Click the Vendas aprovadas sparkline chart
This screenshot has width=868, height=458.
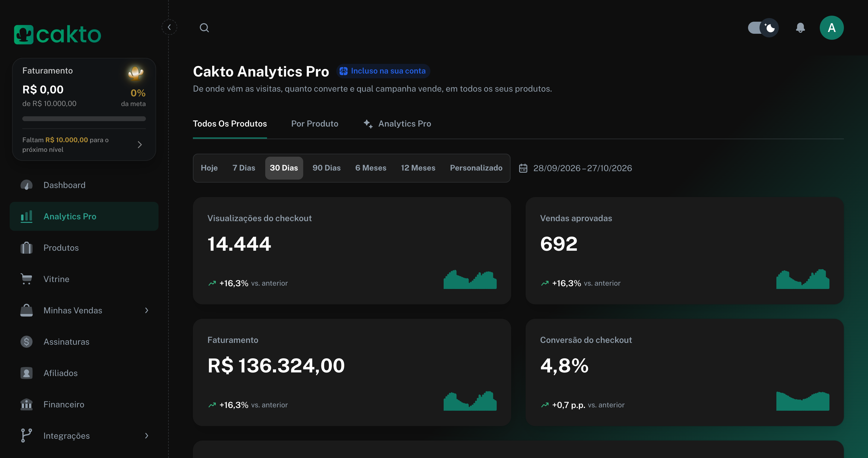pos(803,279)
